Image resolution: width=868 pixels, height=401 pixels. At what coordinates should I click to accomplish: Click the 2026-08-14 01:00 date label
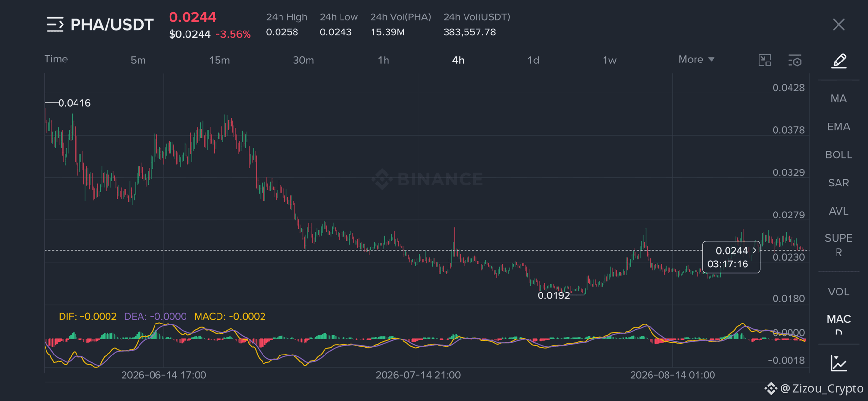[672, 375]
